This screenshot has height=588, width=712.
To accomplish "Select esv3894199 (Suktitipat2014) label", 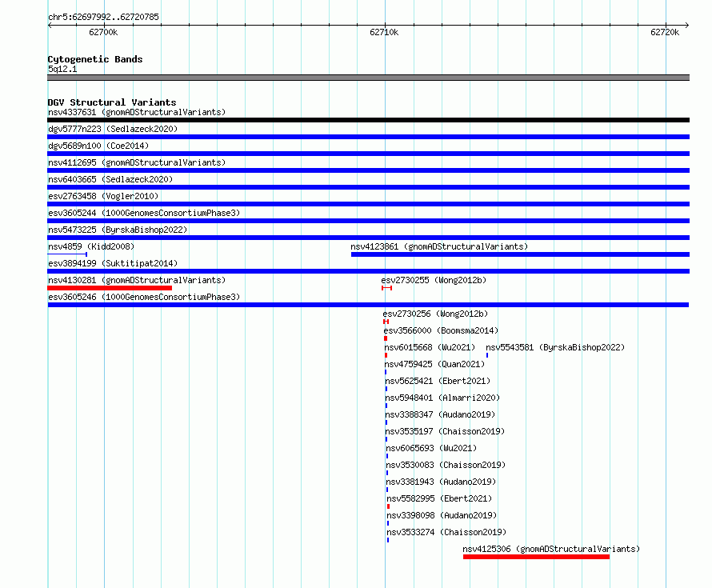I will [113, 263].
